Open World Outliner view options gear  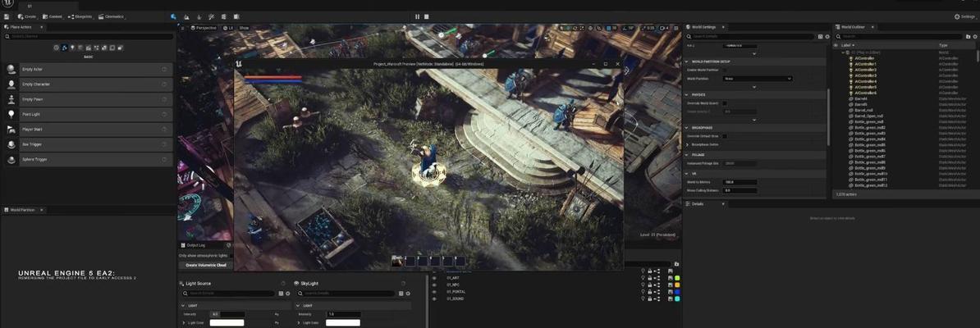coord(974,37)
